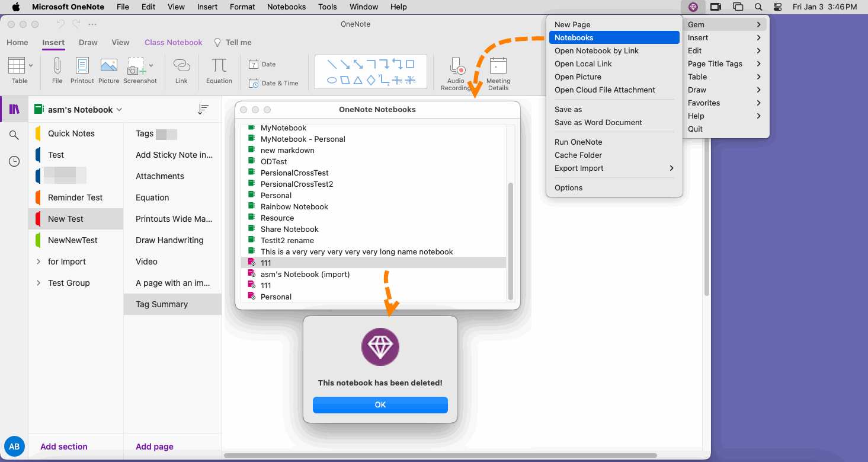Switch to the Draw ribbon tab
This screenshot has width=868, height=462.
88,43
